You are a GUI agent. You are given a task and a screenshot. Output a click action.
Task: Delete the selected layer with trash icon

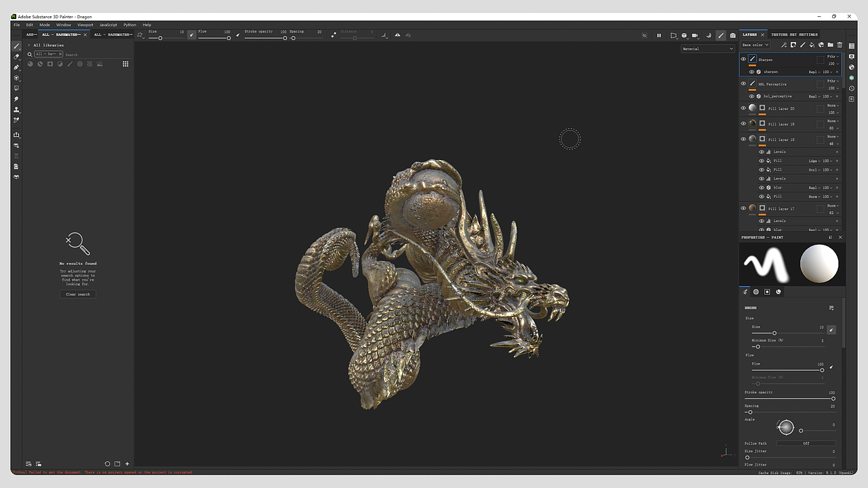point(840,45)
